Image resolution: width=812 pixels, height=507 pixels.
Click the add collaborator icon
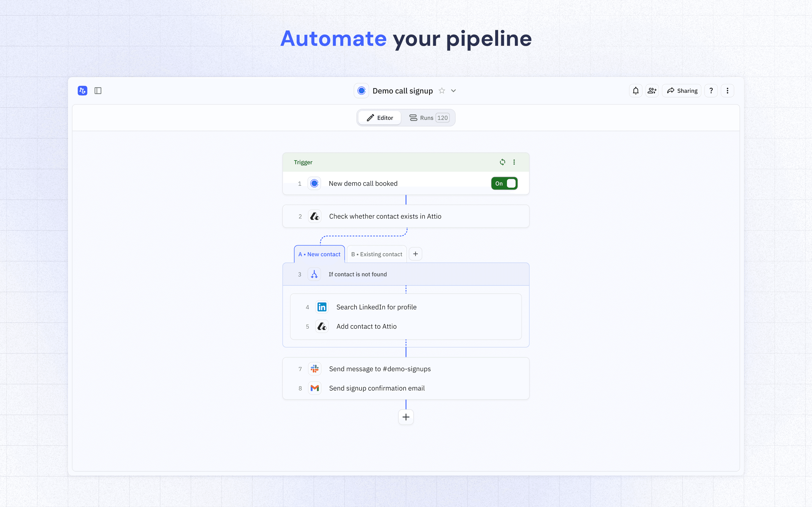652,91
